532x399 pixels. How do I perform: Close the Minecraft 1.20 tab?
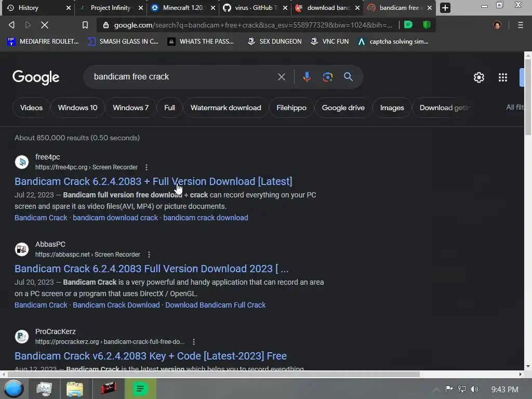coord(212,8)
